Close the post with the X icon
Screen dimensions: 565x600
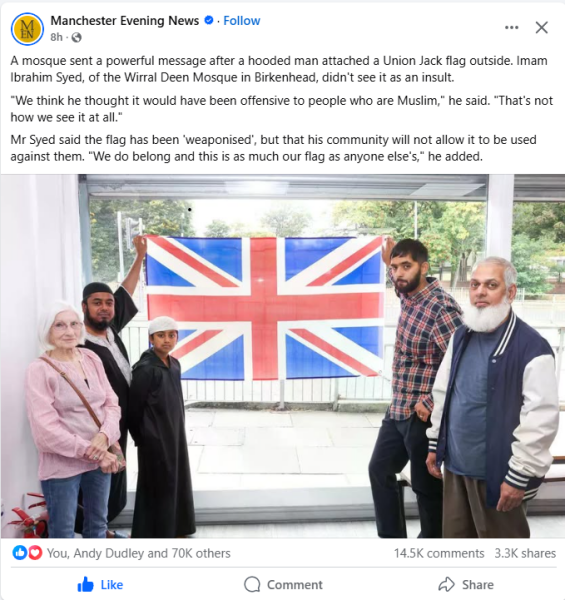(541, 28)
